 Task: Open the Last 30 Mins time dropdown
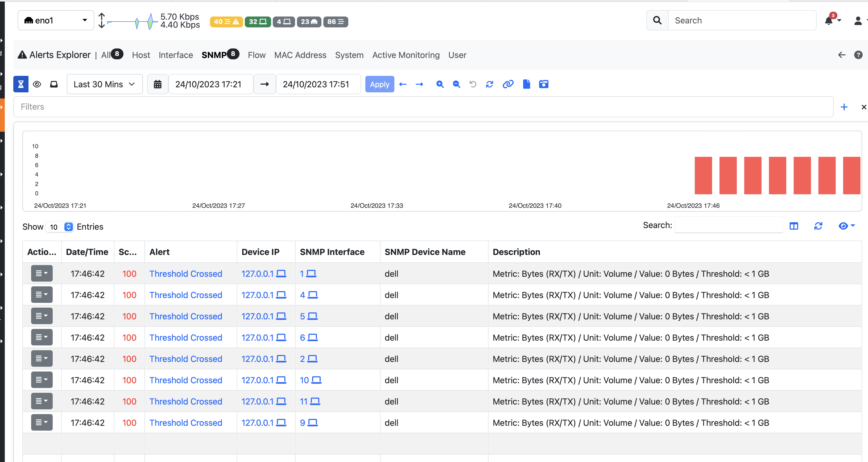[x=105, y=84]
